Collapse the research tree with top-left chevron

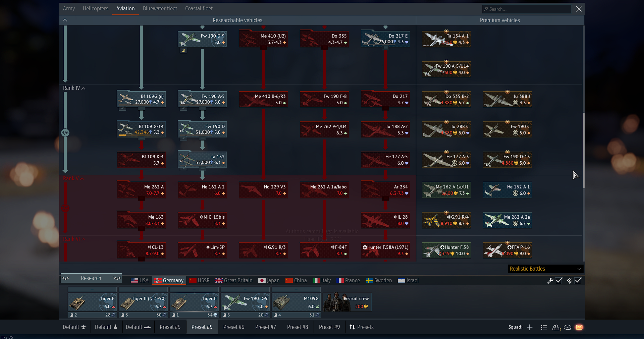click(65, 20)
